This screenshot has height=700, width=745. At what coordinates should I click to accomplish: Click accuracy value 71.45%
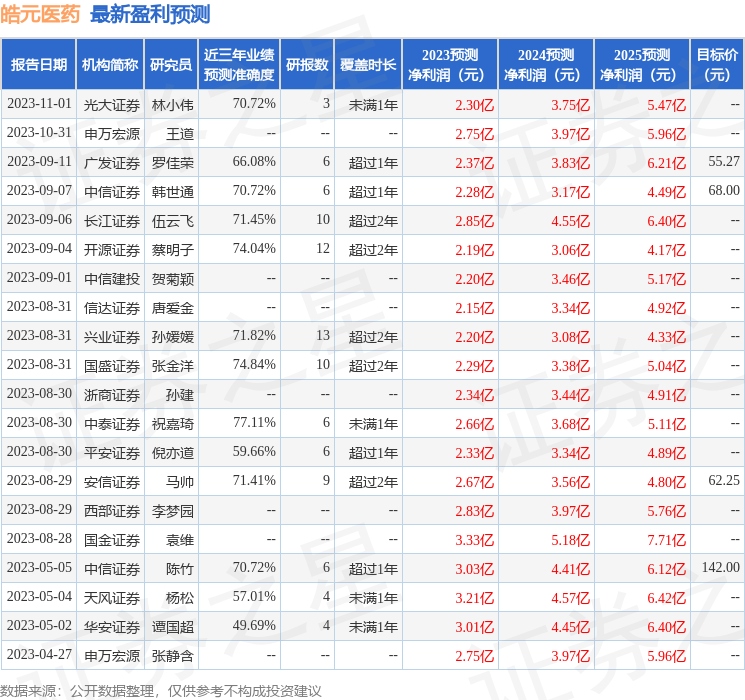[x=254, y=220]
